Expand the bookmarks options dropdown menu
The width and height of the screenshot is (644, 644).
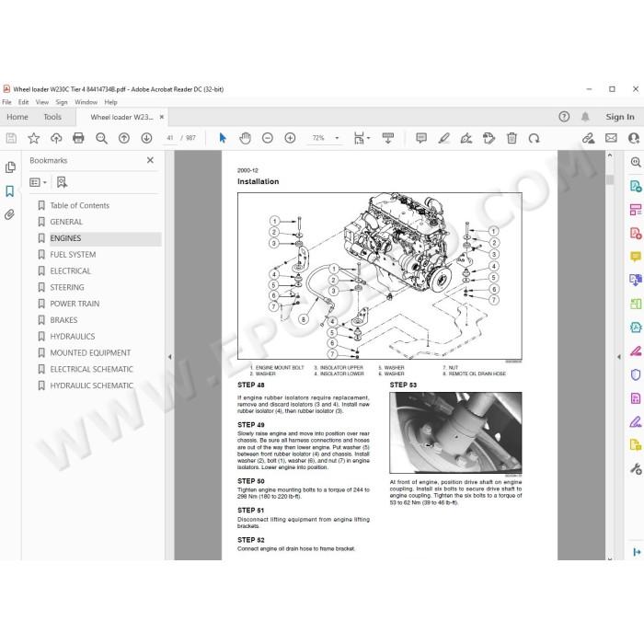[39, 182]
